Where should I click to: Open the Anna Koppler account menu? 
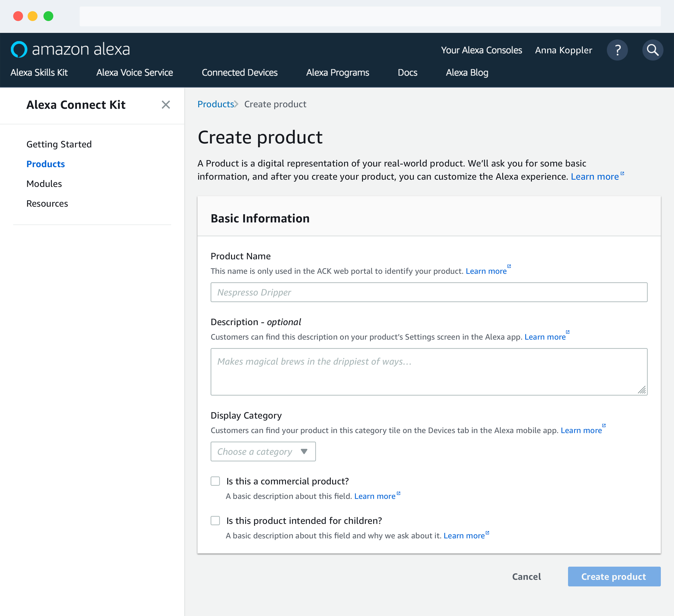pos(563,50)
